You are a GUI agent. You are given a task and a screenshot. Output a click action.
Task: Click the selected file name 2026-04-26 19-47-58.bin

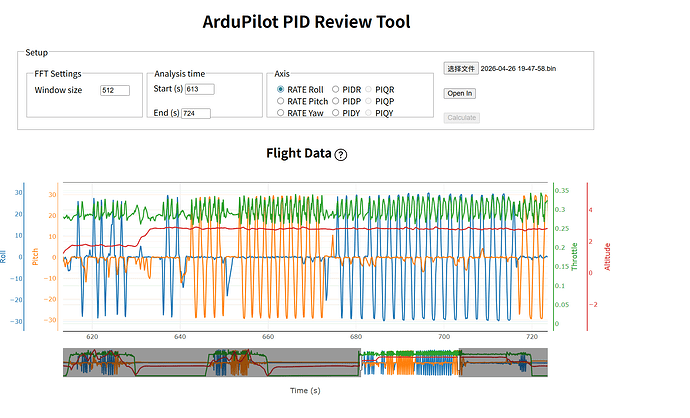518,69
